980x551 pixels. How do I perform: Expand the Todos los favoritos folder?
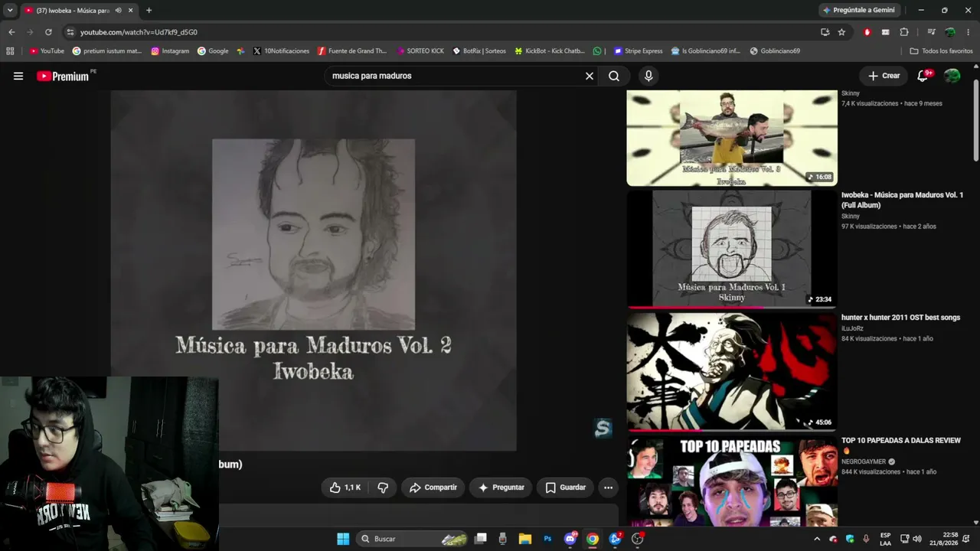[941, 51]
